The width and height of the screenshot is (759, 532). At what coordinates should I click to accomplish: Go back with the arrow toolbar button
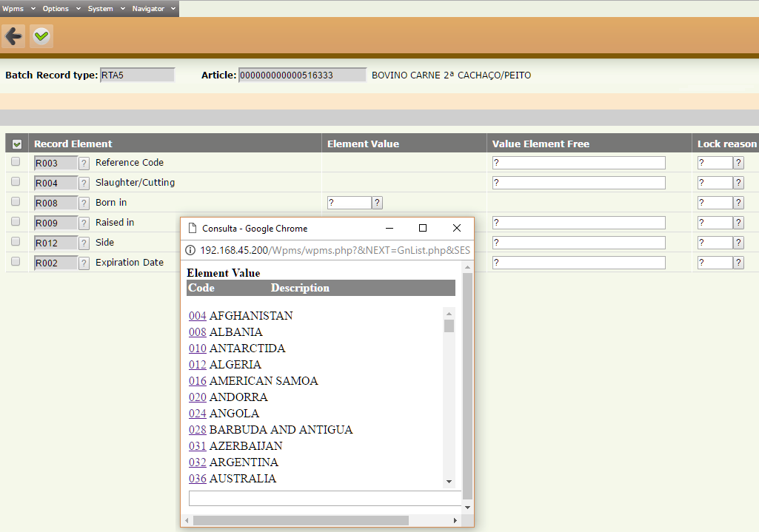coord(13,36)
